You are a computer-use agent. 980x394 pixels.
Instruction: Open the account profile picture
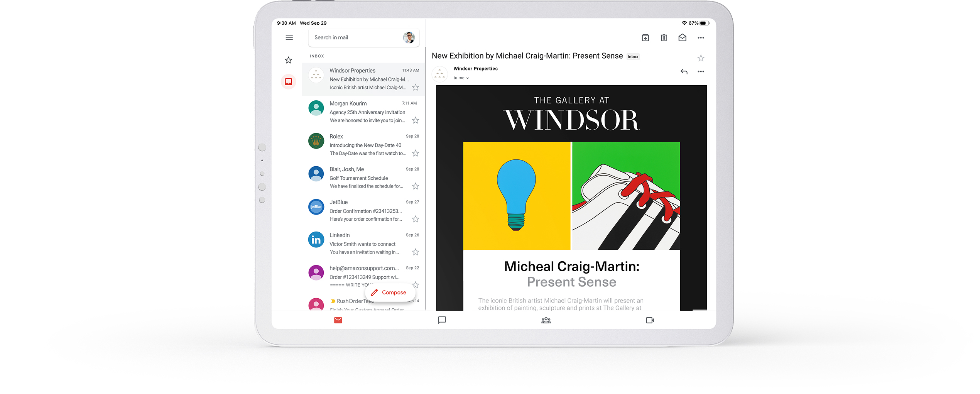click(x=409, y=38)
